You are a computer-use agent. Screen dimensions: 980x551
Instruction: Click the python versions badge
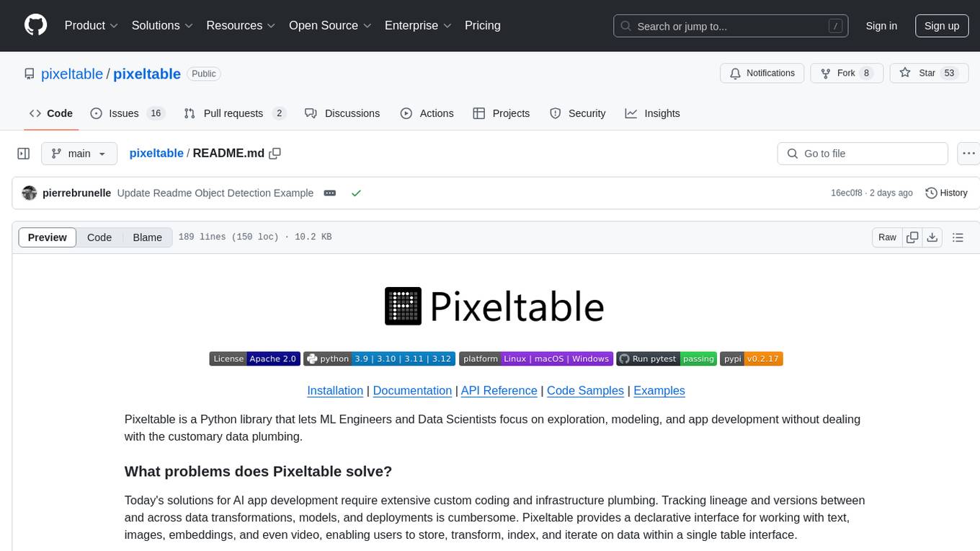coord(379,358)
